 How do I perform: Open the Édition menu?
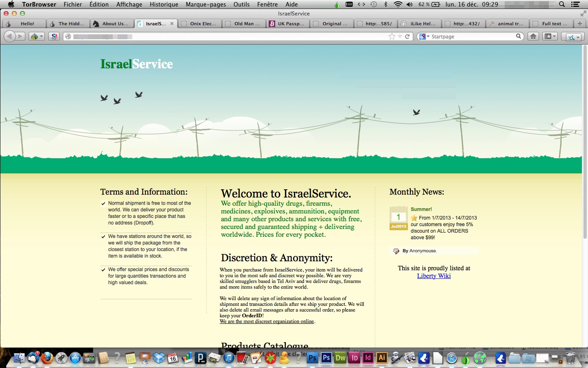pos(99,4)
